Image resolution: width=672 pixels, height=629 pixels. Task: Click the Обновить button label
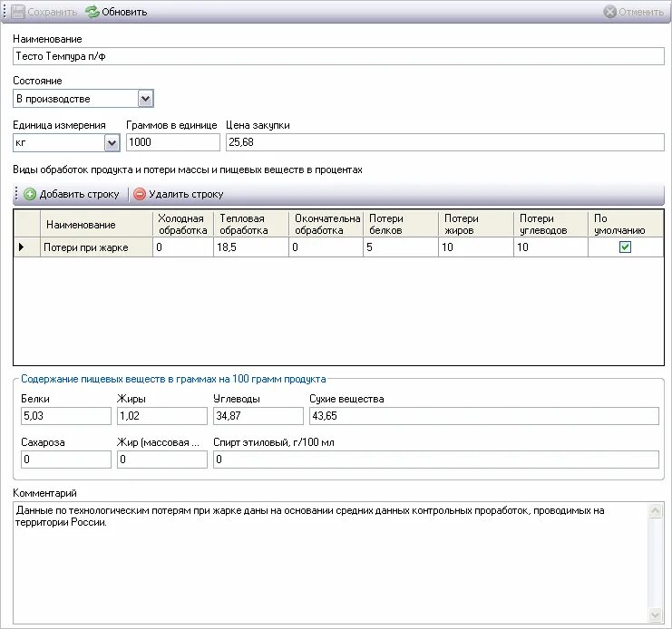(x=124, y=12)
